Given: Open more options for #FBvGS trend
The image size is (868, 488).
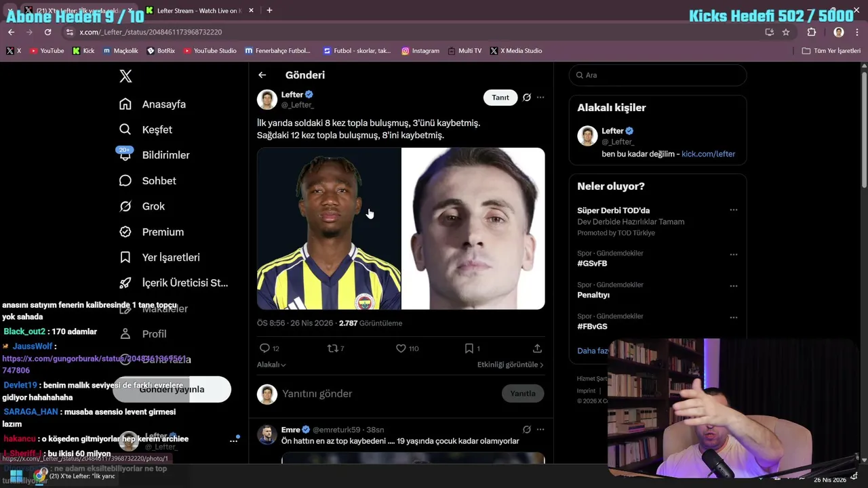Looking at the screenshot, I should (x=733, y=317).
